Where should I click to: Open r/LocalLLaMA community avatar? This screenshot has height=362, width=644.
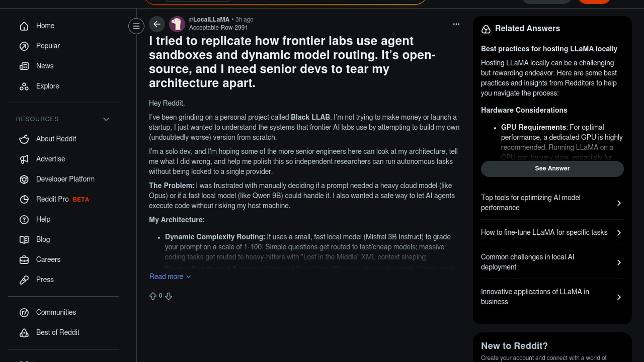[x=177, y=24]
